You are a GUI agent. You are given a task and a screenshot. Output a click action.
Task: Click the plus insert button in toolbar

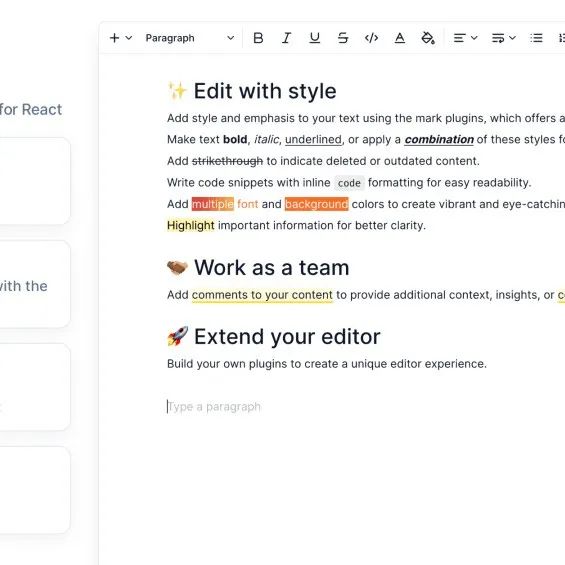click(114, 38)
